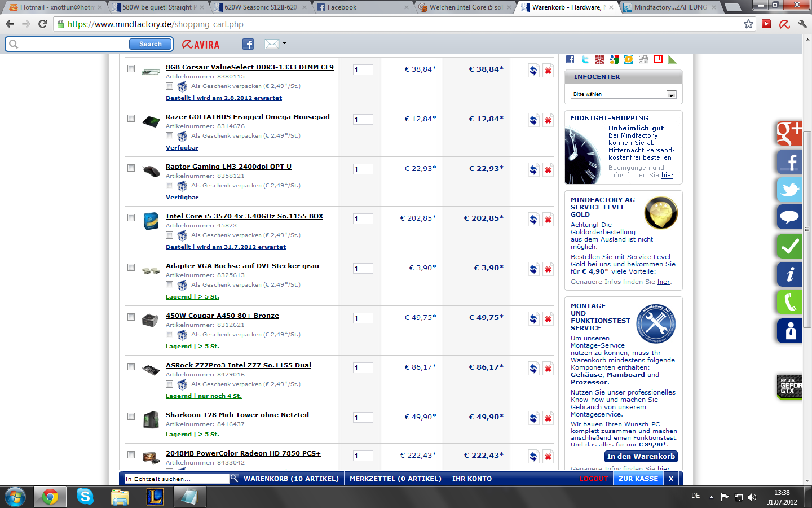The image size is (812, 508).
Task: Open Skype from the Windows taskbar
Action: click(85, 497)
